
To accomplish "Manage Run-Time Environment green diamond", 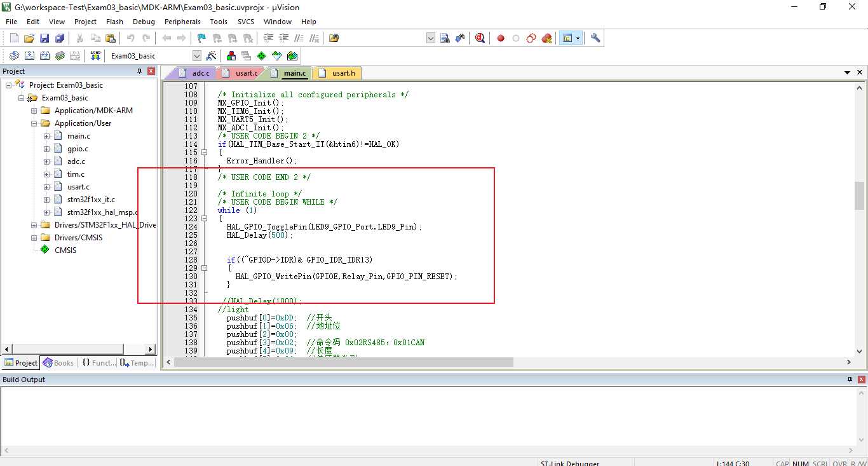I will pyautogui.click(x=262, y=56).
